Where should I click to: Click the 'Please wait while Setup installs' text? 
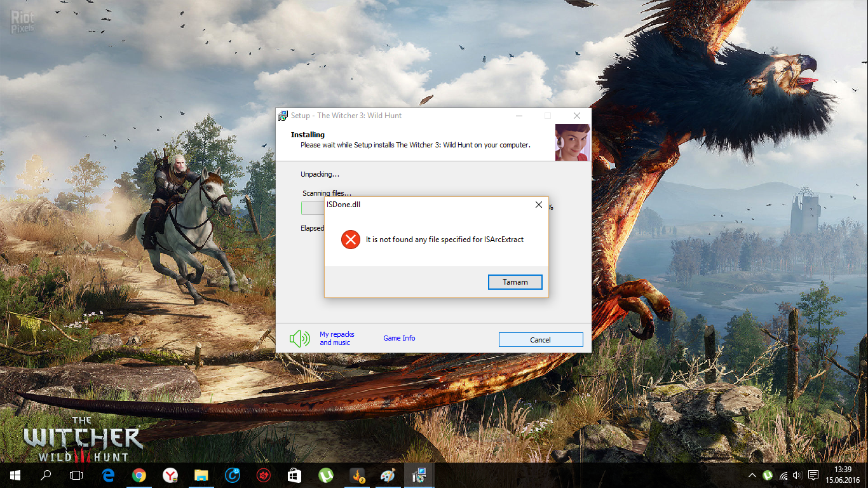pos(416,145)
